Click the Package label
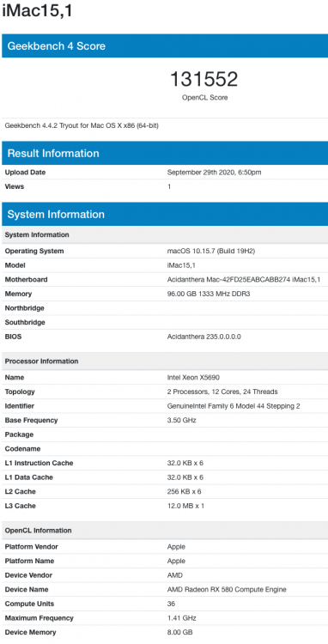 pos(19,434)
